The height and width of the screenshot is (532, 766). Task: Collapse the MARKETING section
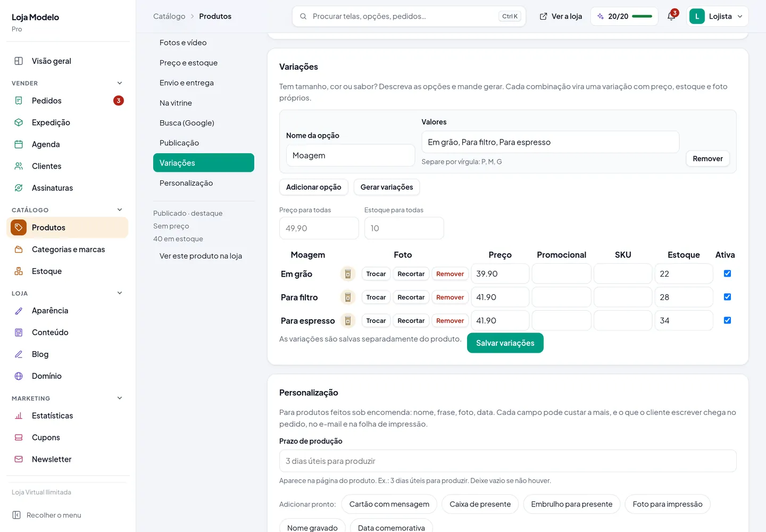coord(120,398)
